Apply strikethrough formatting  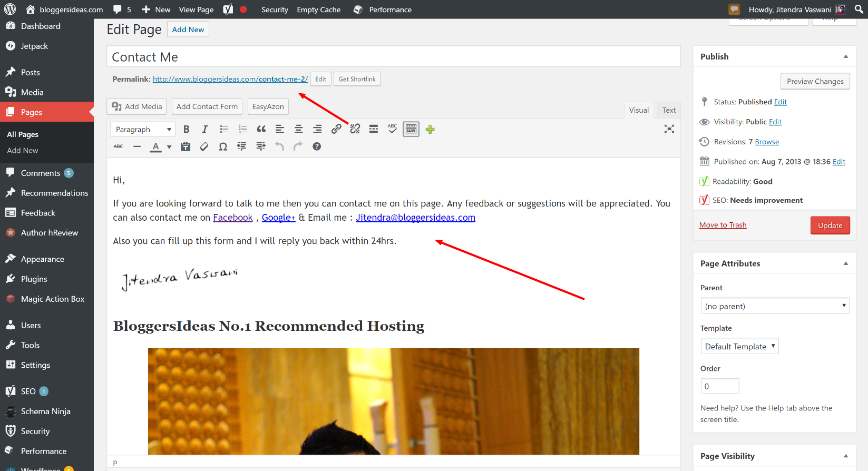click(x=118, y=146)
